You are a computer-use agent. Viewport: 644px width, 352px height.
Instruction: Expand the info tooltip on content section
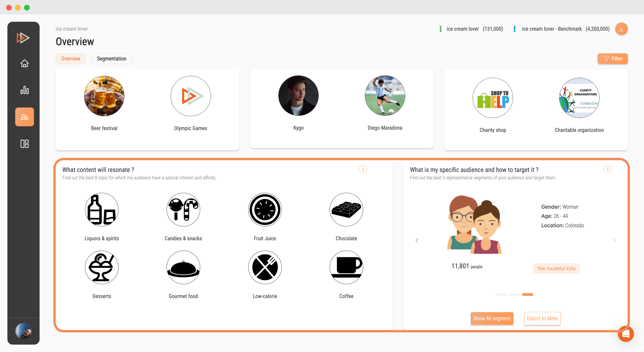pos(363,169)
